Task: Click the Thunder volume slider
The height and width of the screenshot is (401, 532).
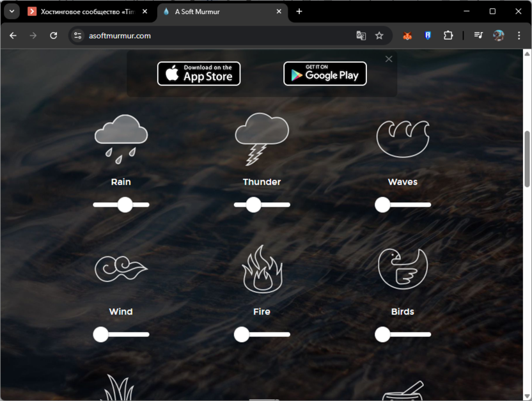Action: 262,205
